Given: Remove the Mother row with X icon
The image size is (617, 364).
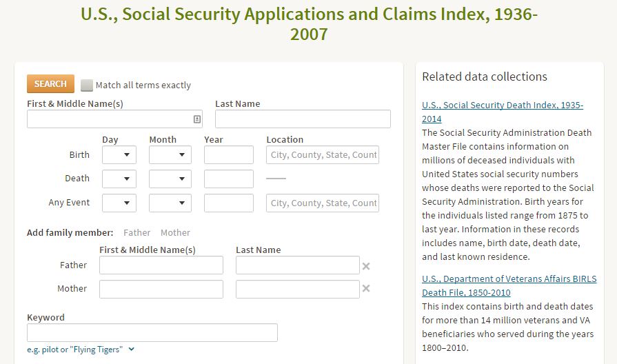Looking at the screenshot, I should (x=366, y=288).
